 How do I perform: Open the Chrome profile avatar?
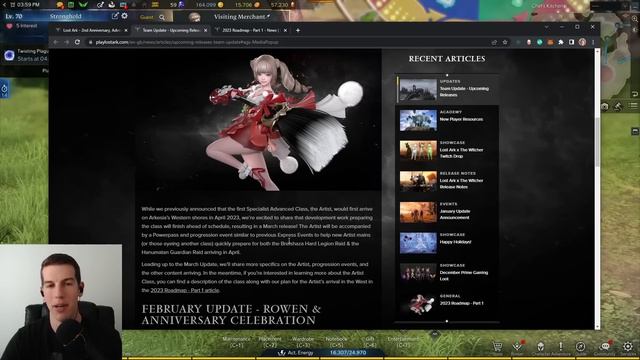(x=582, y=42)
